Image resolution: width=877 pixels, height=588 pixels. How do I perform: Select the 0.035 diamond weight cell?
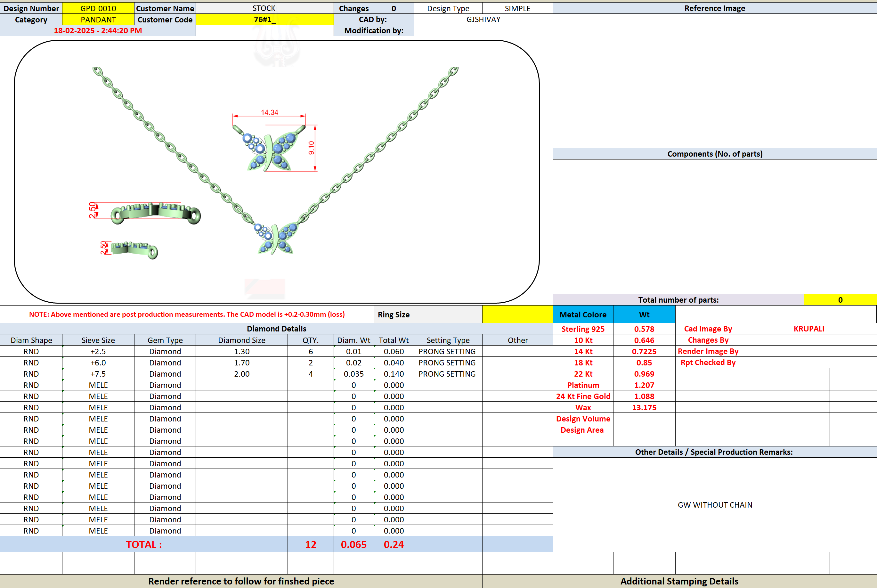[353, 374]
